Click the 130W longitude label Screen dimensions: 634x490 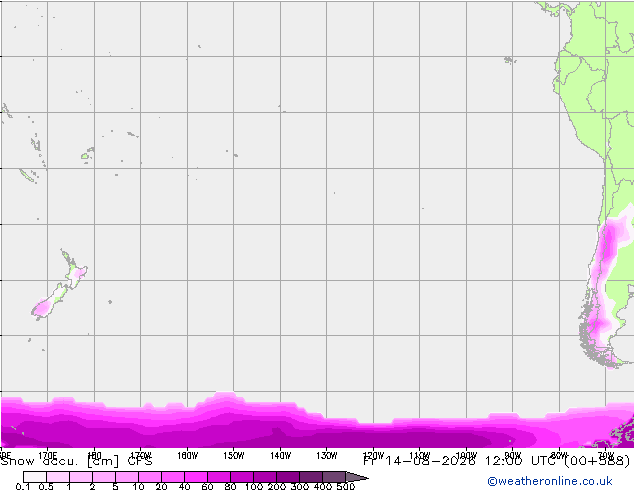click(327, 456)
